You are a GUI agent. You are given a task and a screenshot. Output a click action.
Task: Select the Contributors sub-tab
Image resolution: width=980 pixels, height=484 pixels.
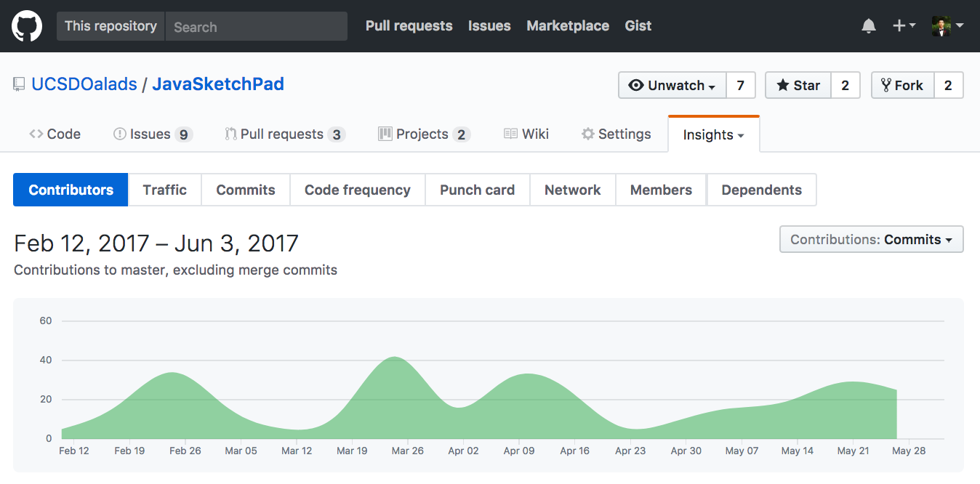[71, 190]
